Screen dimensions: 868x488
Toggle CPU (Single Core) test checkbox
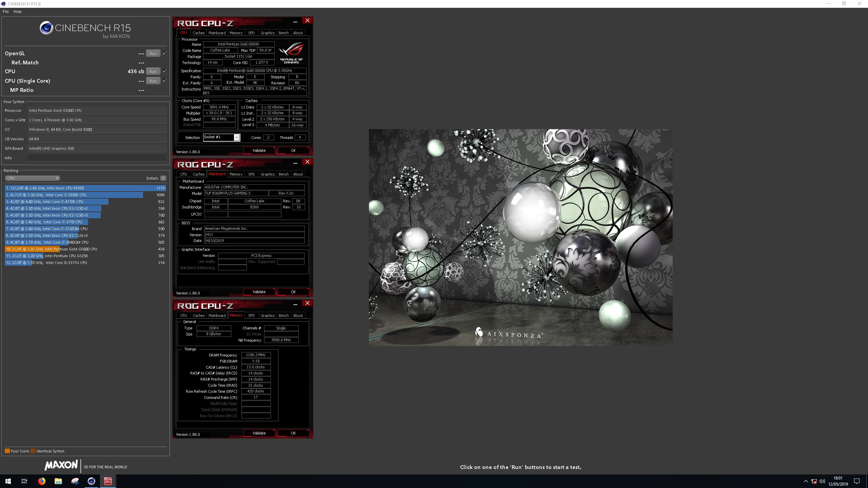coord(164,81)
